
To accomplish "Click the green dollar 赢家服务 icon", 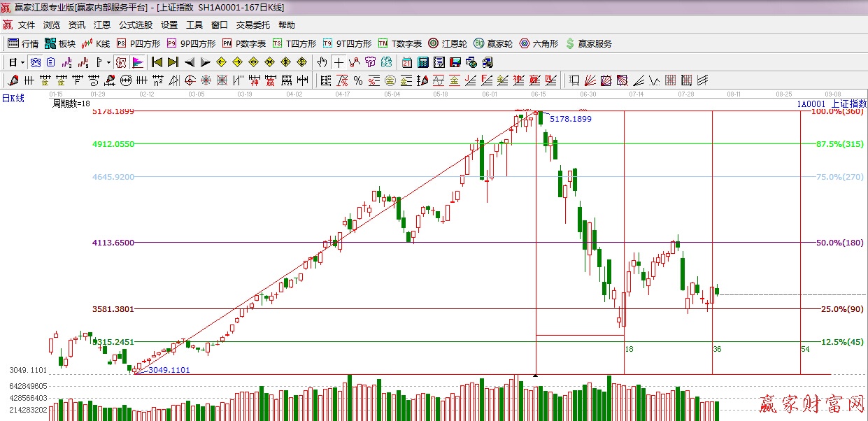I will coord(570,43).
